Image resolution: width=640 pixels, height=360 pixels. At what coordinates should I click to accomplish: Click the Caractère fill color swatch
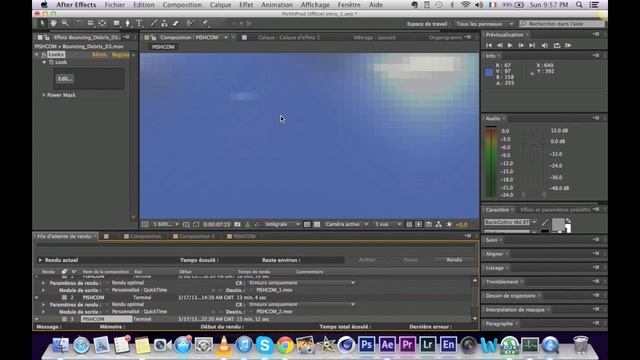[558, 224]
